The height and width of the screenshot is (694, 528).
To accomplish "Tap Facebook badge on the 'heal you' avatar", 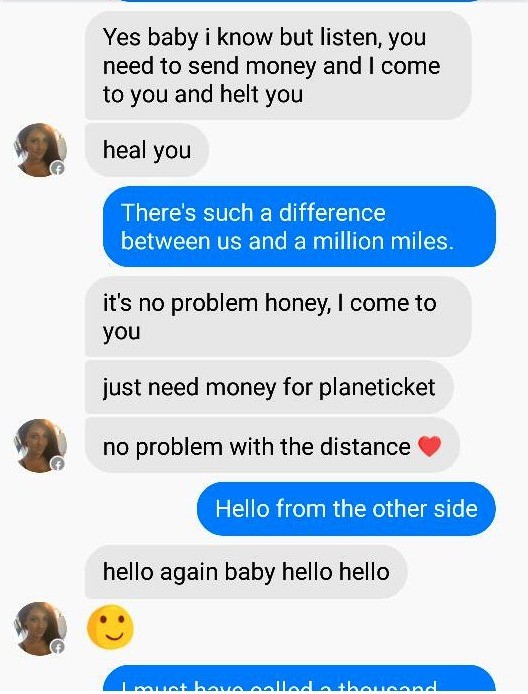I will tap(58, 168).
